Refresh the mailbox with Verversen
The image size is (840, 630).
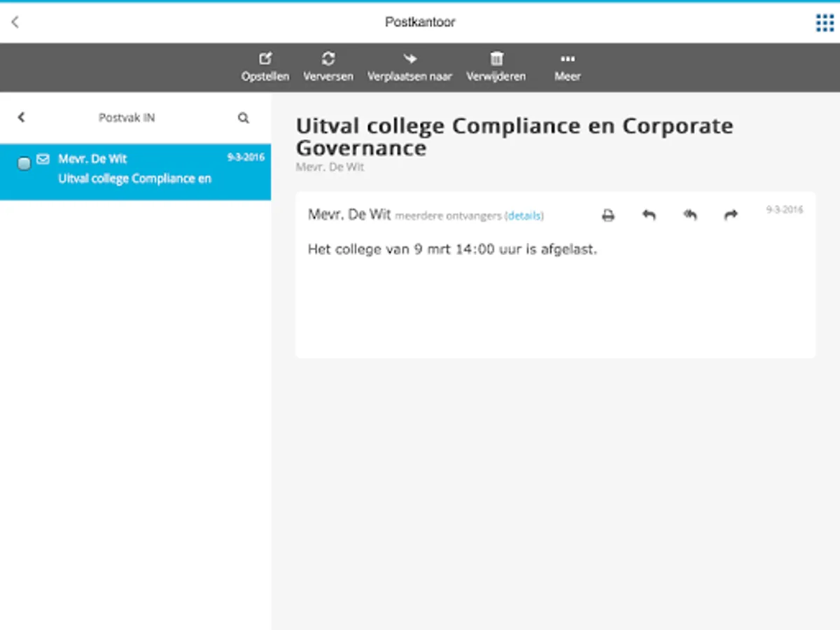(x=328, y=67)
